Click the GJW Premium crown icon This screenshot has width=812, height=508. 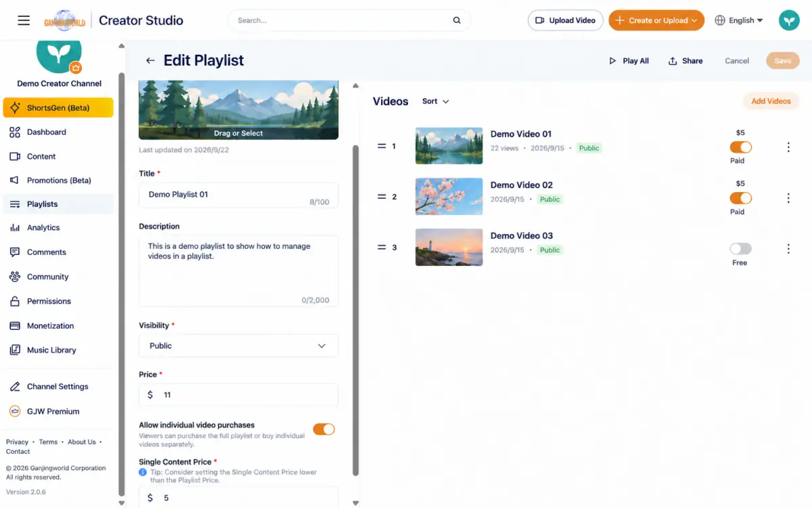coord(15,411)
